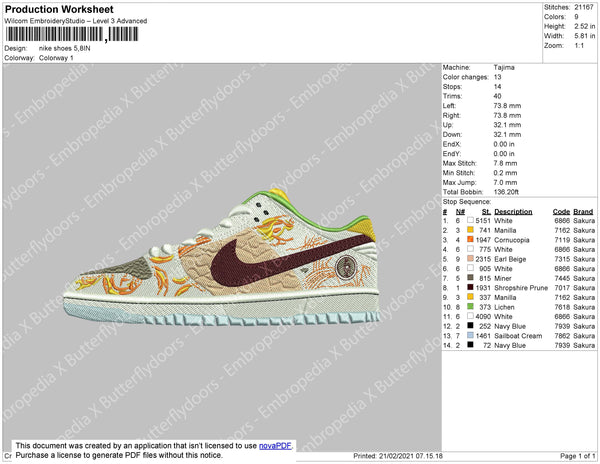Click the N# column header
Viewport: 600px width, 464px height.
click(460, 212)
